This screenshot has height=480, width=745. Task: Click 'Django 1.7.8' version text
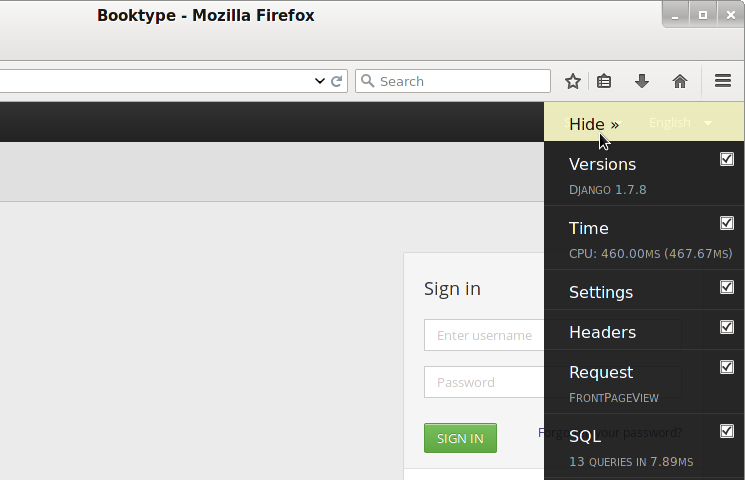coord(608,190)
